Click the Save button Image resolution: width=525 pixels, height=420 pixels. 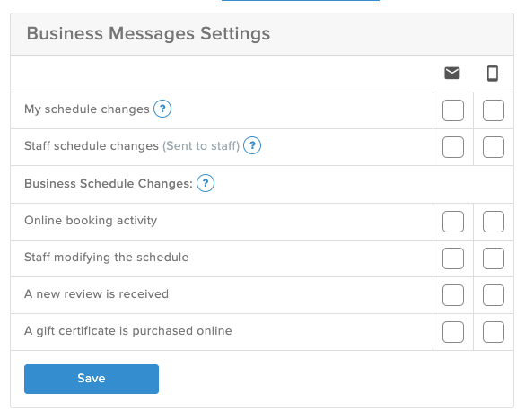92,379
